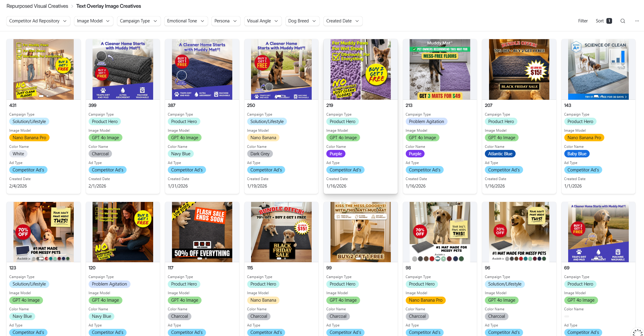
Task: Click the Created Date 2/4/2026
Action: (18, 186)
